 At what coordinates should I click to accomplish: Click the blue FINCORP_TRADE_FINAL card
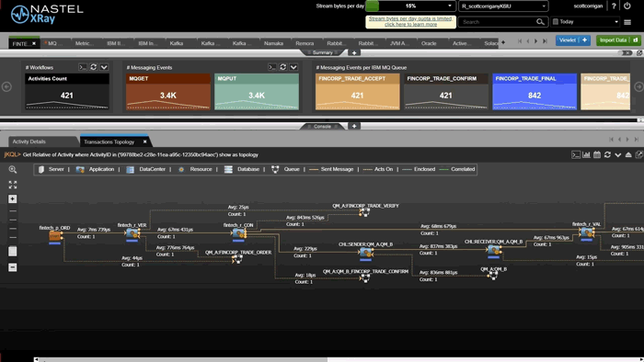[535, 92]
